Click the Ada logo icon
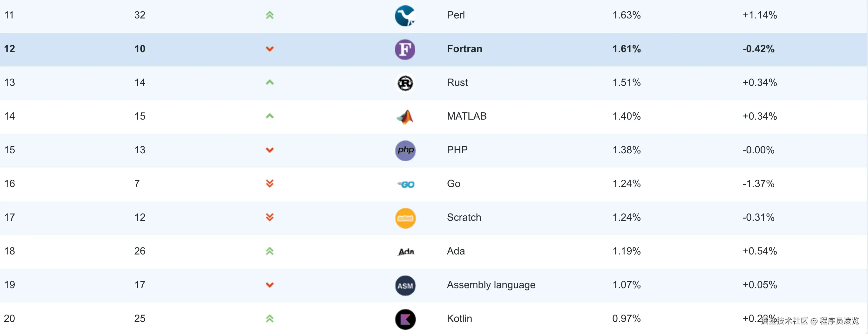The image size is (868, 334). [406, 252]
